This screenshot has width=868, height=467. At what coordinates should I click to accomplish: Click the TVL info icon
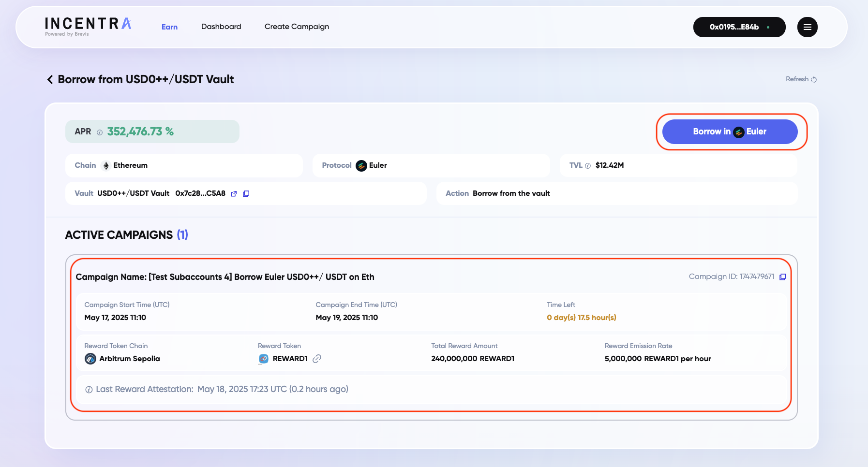click(x=588, y=166)
